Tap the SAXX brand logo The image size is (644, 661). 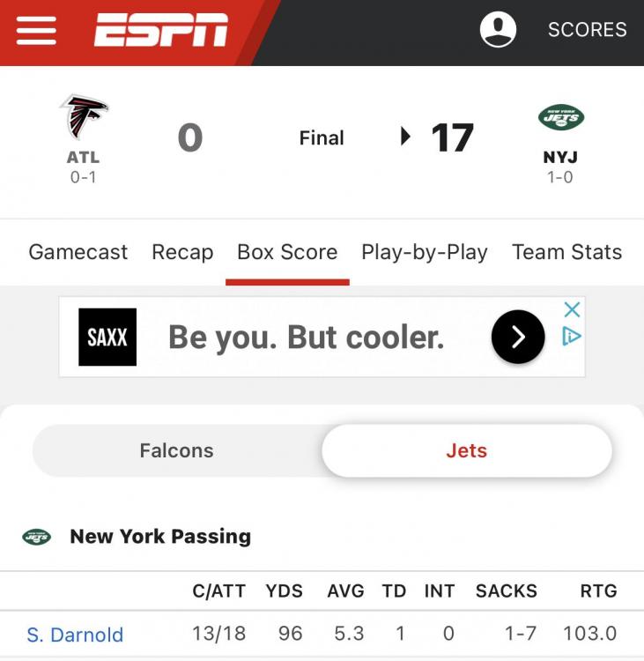click(107, 337)
